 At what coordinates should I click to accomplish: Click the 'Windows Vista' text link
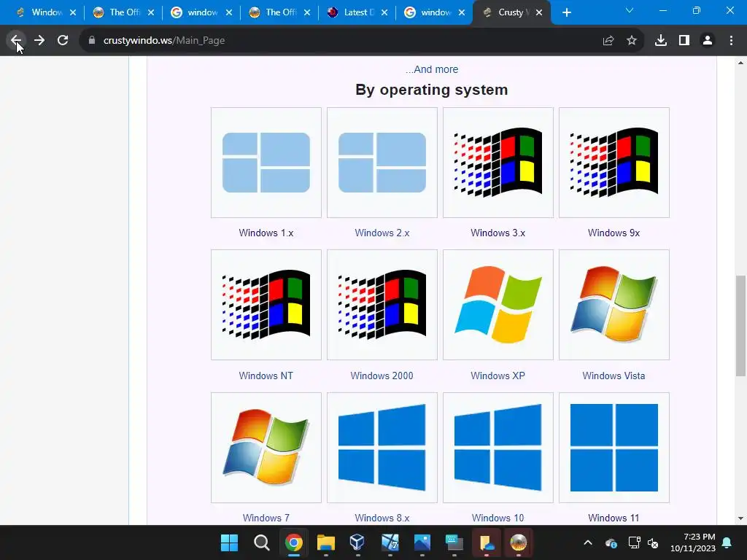(x=614, y=376)
